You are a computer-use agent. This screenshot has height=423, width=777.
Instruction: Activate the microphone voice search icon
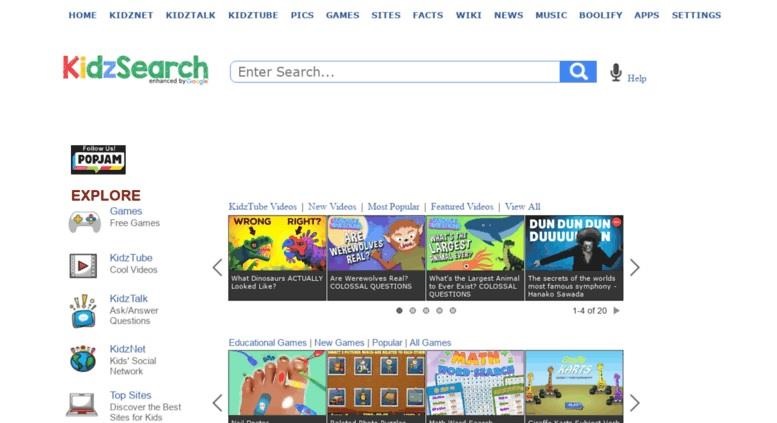click(615, 72)
